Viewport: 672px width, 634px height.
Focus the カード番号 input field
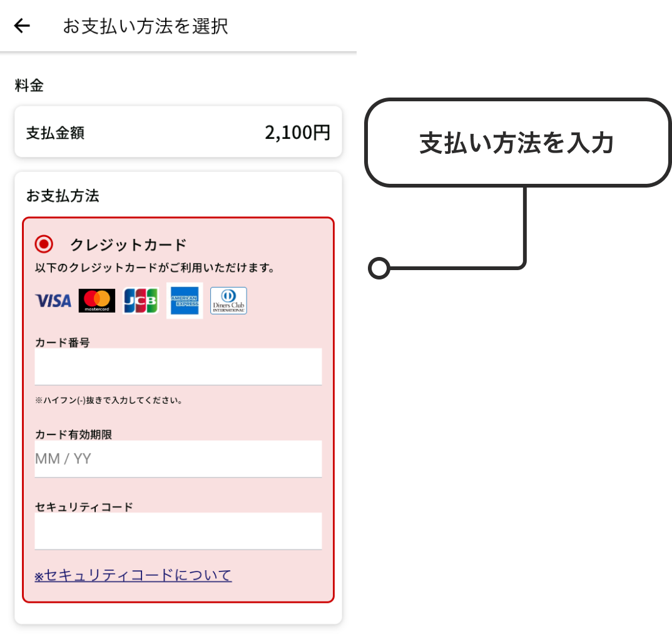[178, 366]
